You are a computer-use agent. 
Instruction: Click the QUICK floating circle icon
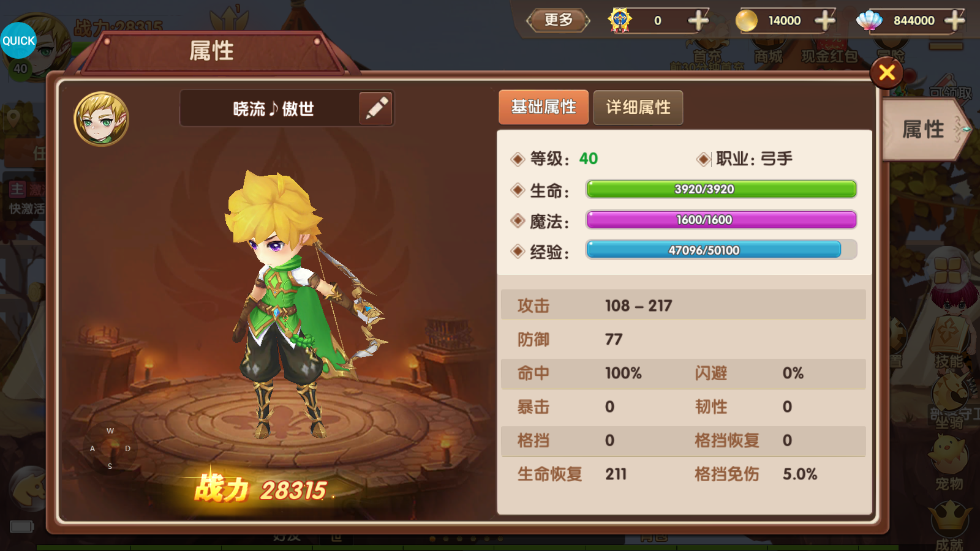pos(18,40)
